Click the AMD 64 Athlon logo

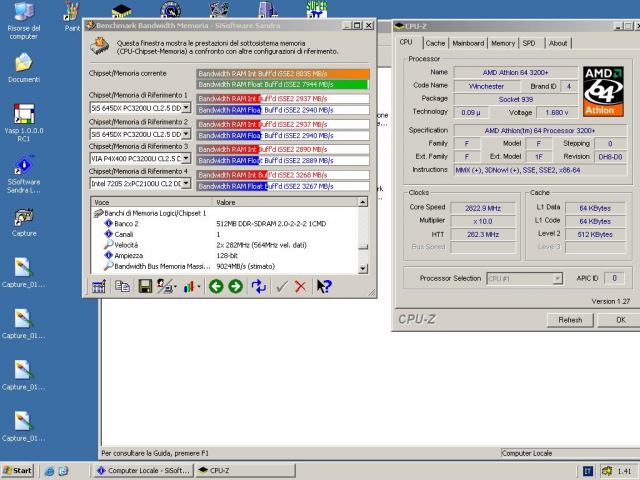pos(603,91)
